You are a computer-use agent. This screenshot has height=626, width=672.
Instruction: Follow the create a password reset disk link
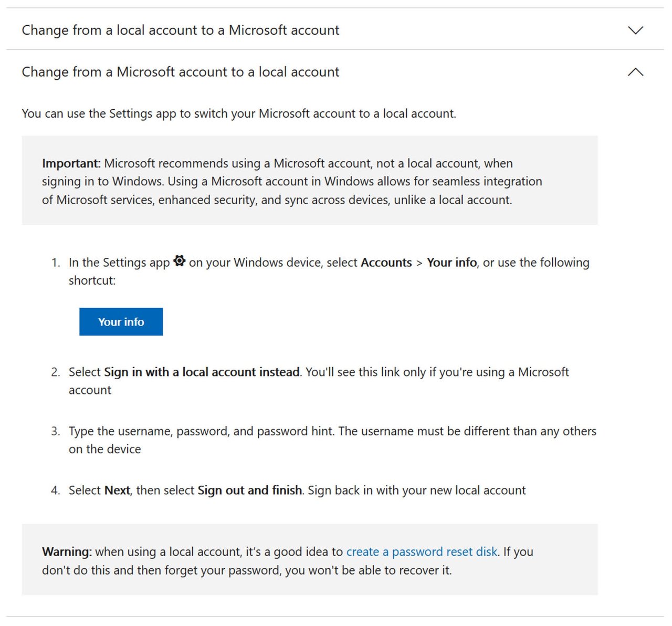click(422, 551)
